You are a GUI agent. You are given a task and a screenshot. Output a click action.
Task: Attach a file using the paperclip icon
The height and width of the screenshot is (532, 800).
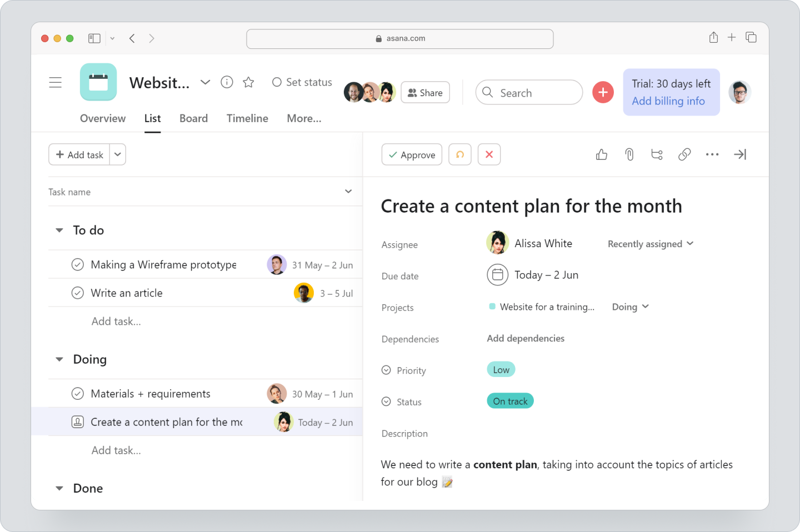point(629,154)
